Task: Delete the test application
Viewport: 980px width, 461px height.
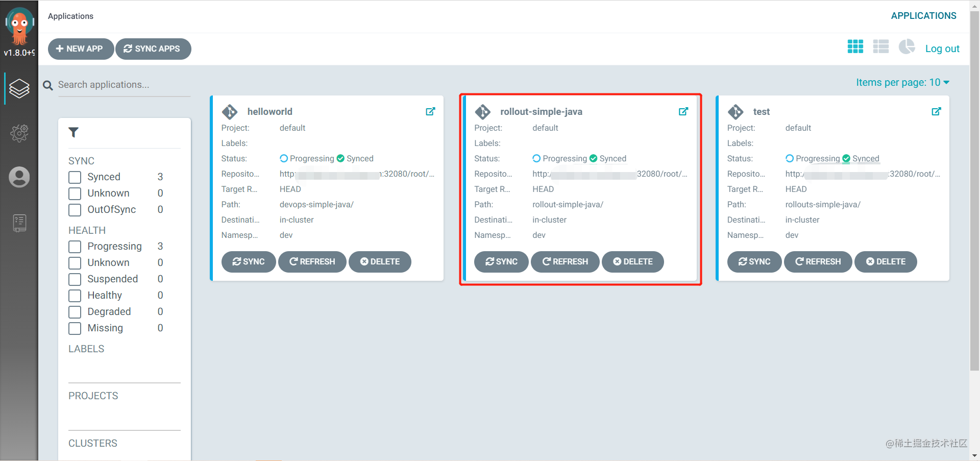Action: coord(886,262)
